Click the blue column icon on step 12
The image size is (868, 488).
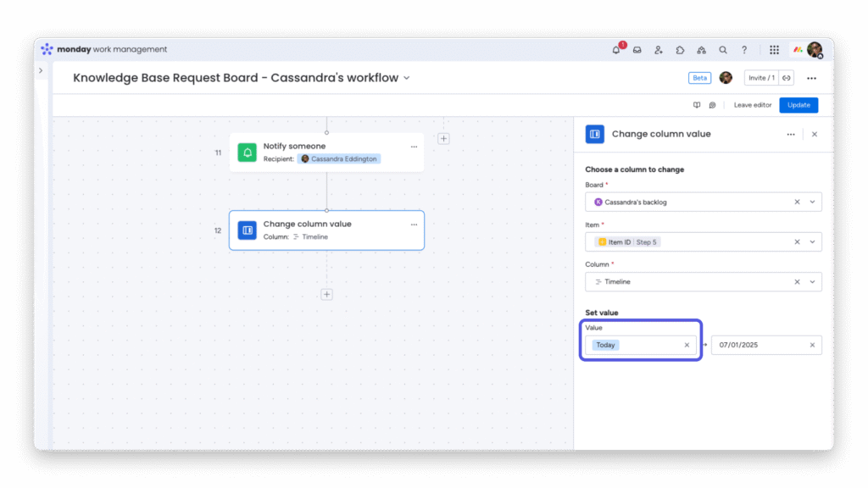[247, 230]
